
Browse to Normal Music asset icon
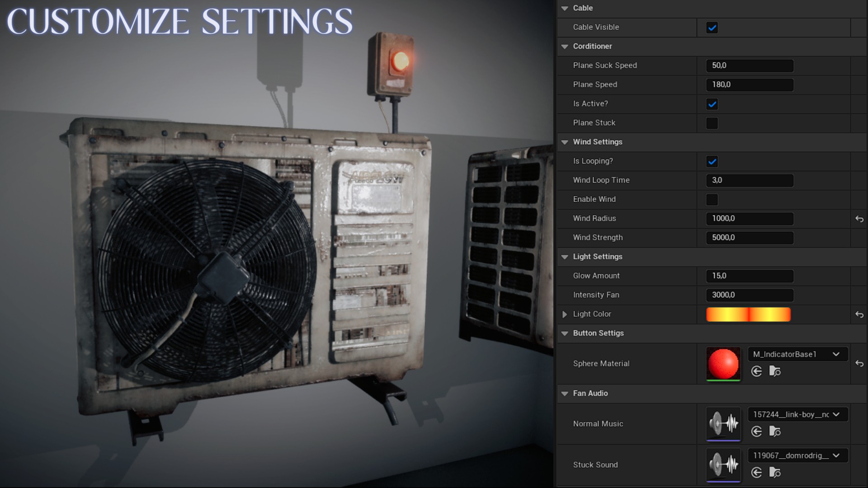click(x=775, y=432)
